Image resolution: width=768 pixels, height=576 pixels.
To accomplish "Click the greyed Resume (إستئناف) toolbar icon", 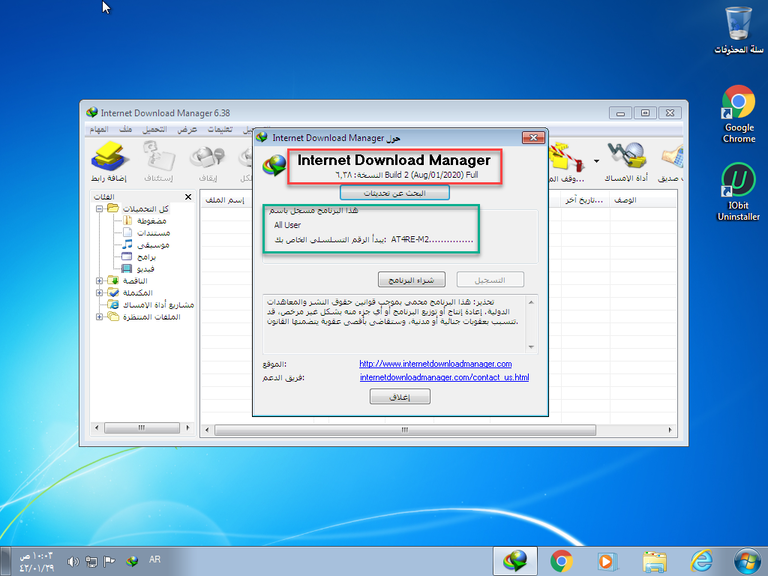I will coord(159,162).
